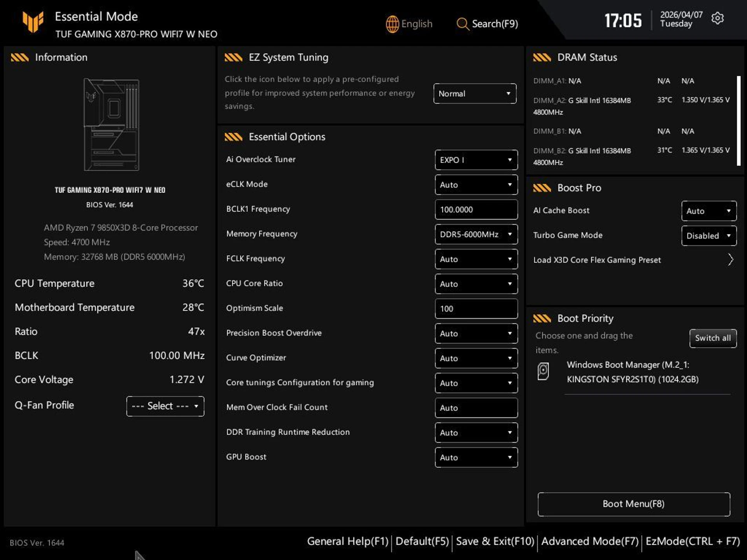
Task: Open the FCLK Frequency dropdown
Action: 476,259
